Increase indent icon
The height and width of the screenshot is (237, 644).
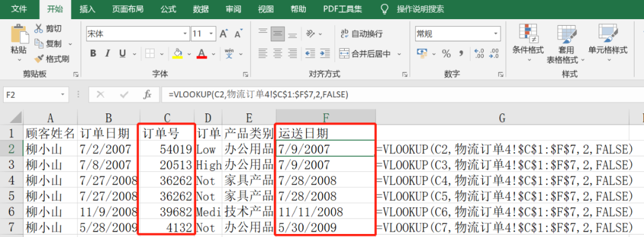[x=324, y=53]
